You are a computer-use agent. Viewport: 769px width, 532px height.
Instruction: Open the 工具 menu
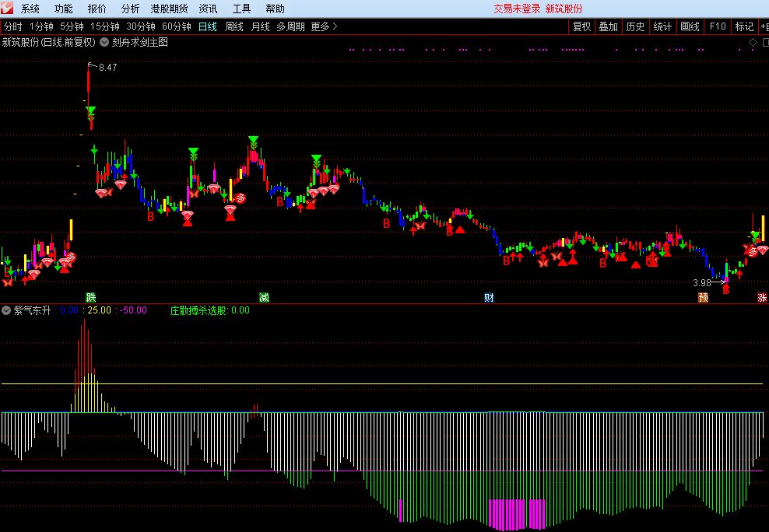pos(241,9)
